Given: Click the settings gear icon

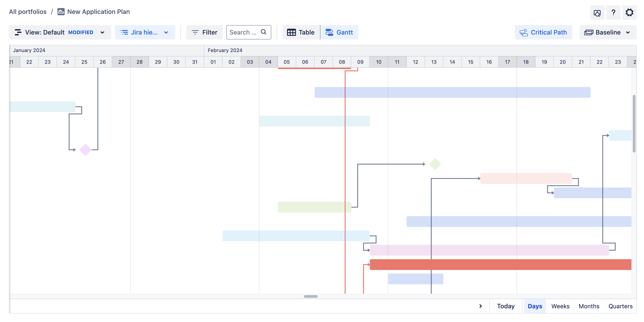Looking at the screenshot, I should (x=629, y=13).
